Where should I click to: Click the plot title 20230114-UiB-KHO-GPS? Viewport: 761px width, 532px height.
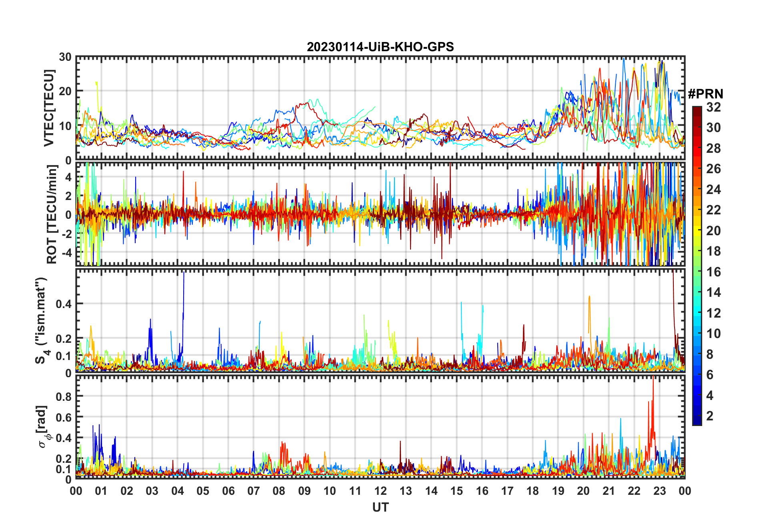click(380, 47)
